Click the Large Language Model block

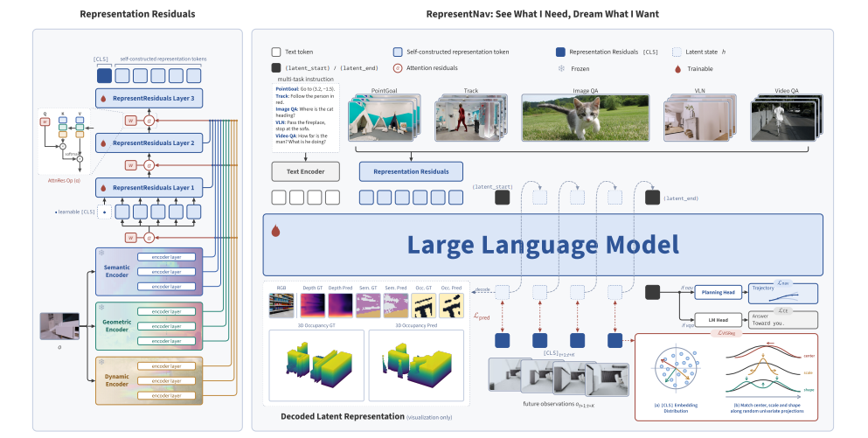[x=543, y=245]
